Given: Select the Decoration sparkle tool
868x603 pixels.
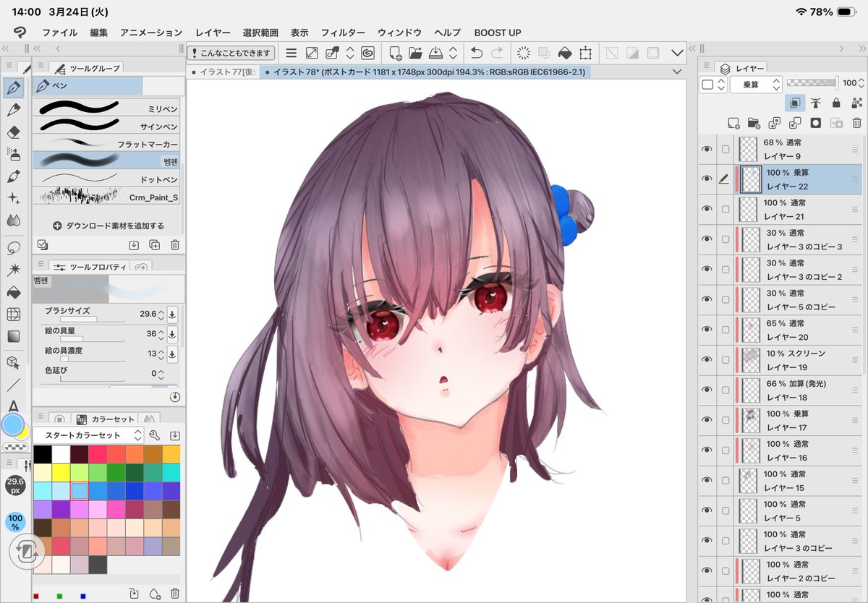Looking at the screenshot, I should point(13,198).
